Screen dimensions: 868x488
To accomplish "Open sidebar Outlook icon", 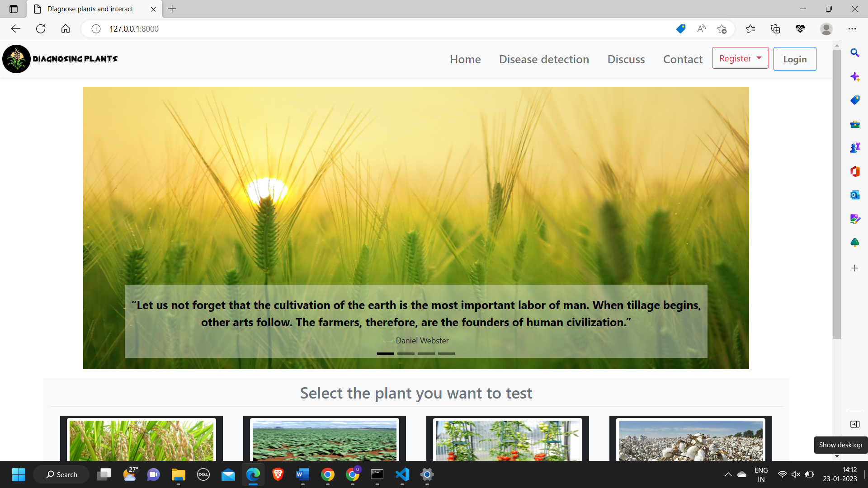I will pos(855,195).
